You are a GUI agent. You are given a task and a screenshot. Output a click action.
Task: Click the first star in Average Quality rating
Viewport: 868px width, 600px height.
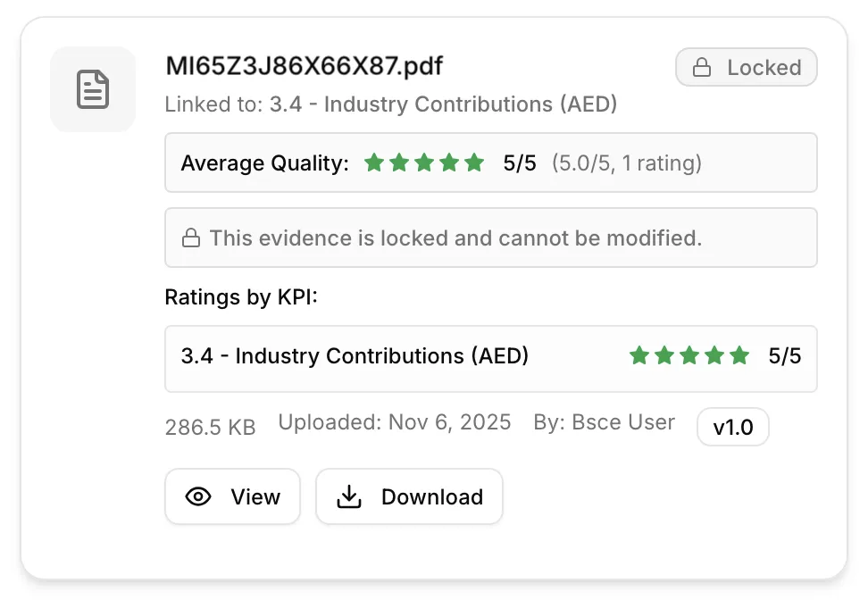coord(374,162)
